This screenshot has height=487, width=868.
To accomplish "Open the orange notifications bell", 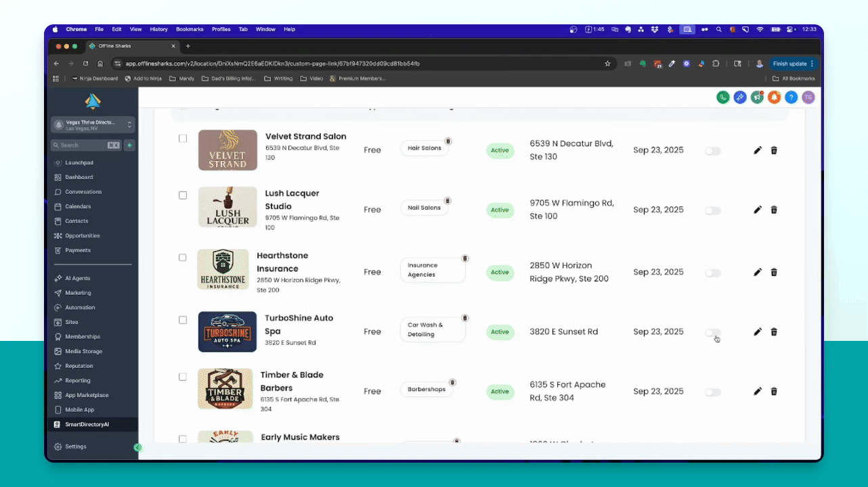I will (774, 97).
